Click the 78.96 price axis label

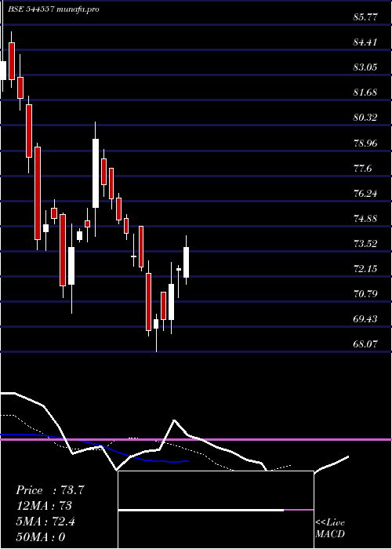coord(365,143)
